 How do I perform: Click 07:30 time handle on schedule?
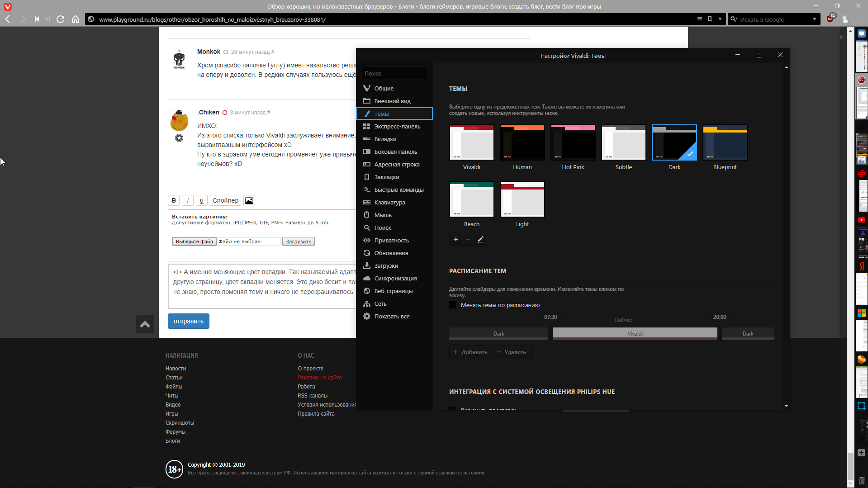pyautogui.click(x=550, y=317)
